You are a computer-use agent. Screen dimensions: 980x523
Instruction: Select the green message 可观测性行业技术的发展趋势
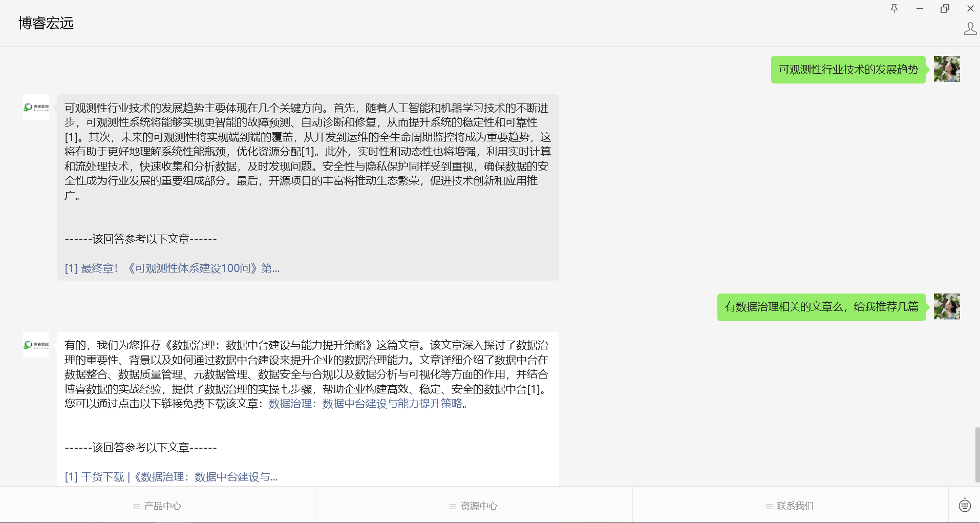[848, 70]
